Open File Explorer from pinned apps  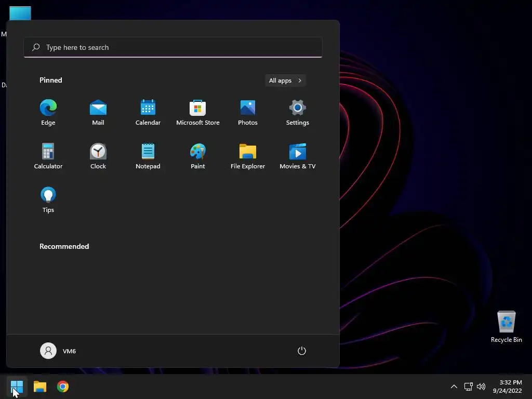click(248, 156)
